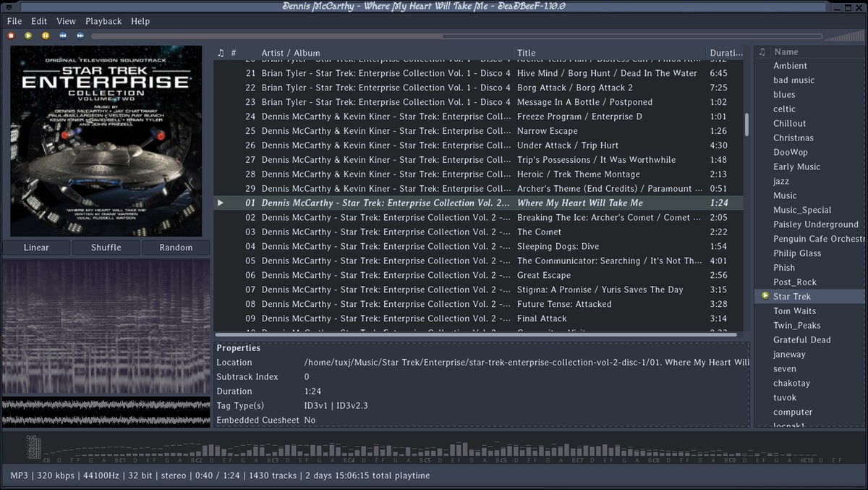Select track 'Heroic / Trek Theme Montage'

tap(478, 174)
